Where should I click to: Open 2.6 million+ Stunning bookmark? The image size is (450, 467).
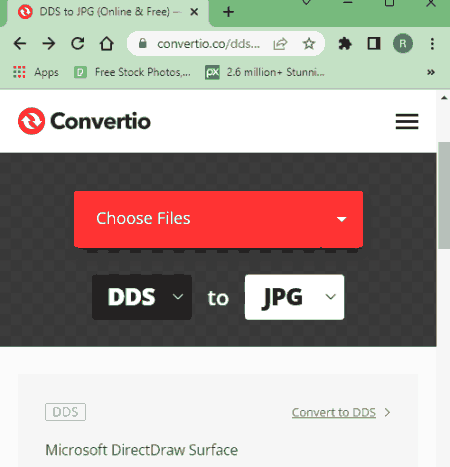click(x=265, y=72)
